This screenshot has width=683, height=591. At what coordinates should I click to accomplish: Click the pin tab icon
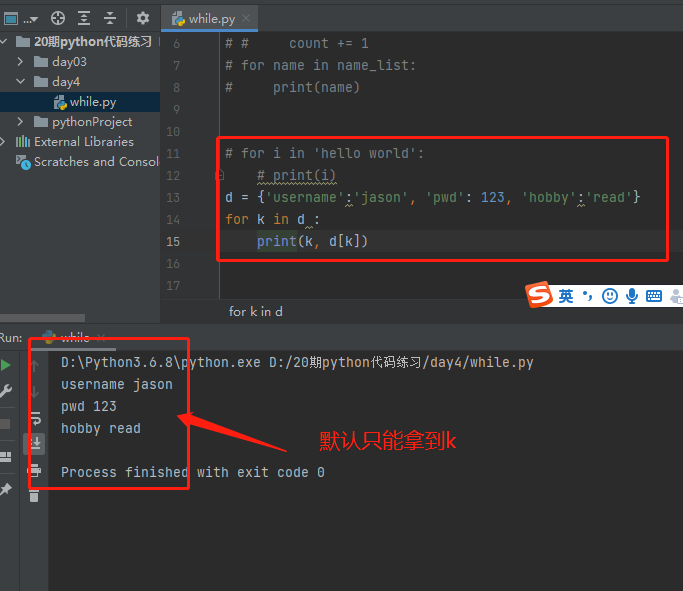(6, 489)
